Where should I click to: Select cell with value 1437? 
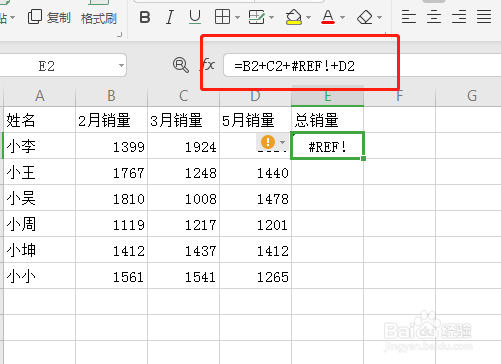[x=184, y=250]
